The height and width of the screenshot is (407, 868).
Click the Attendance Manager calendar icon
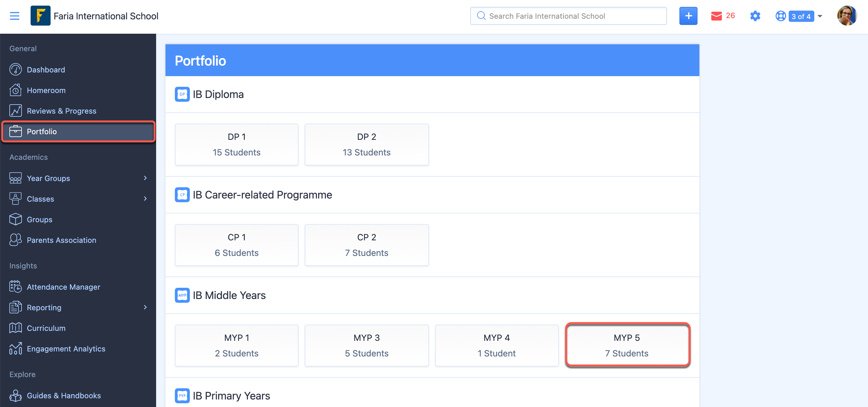(16, 287)
